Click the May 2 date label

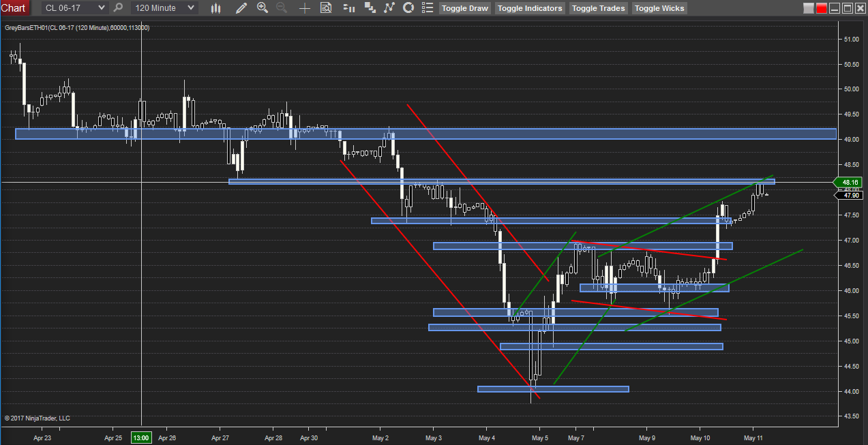(381, 438)
